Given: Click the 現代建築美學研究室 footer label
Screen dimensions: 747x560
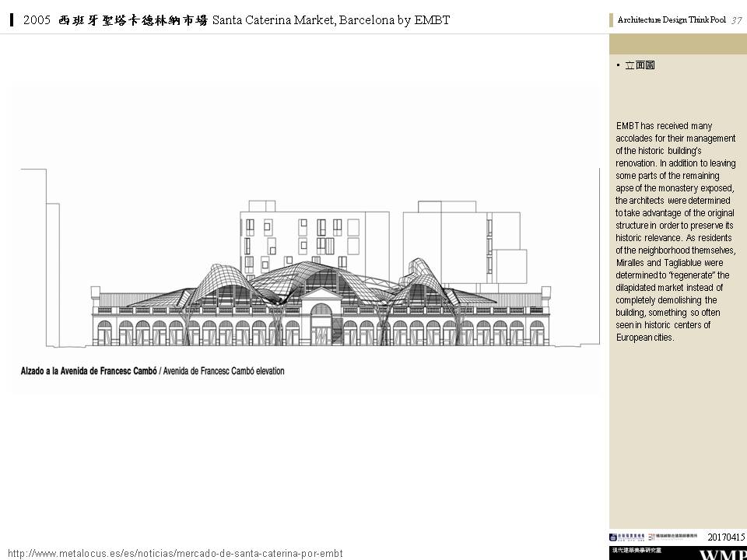Looking at the screenshot, I should tap(636, 551).
